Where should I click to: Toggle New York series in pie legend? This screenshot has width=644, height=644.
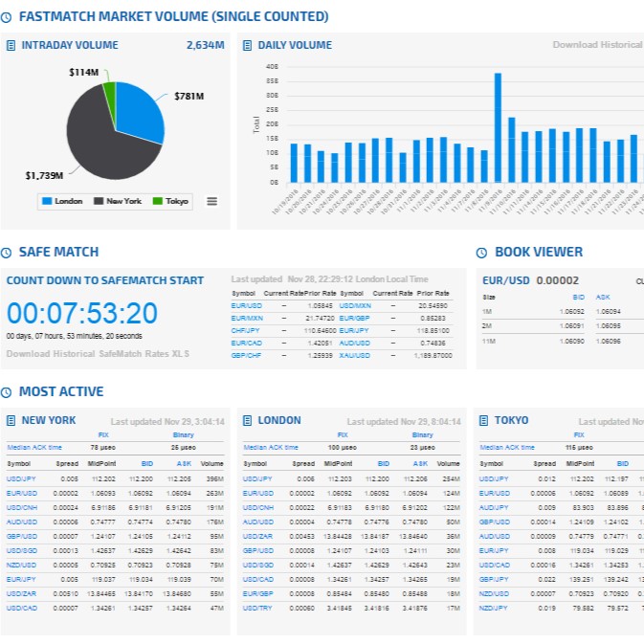(x=118, y=201)
